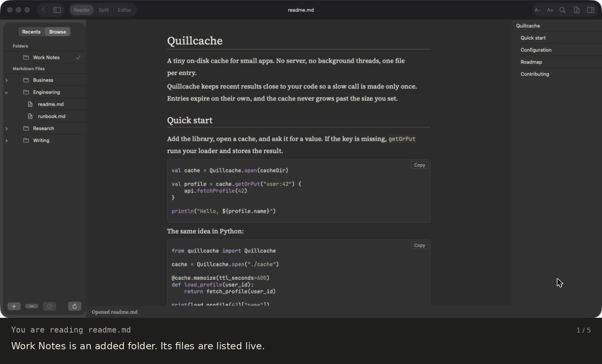The height and width of the screenshot is (364, 602).
Task: Collapse the Engineering folder chevron
Action: [x=6, y=92]
